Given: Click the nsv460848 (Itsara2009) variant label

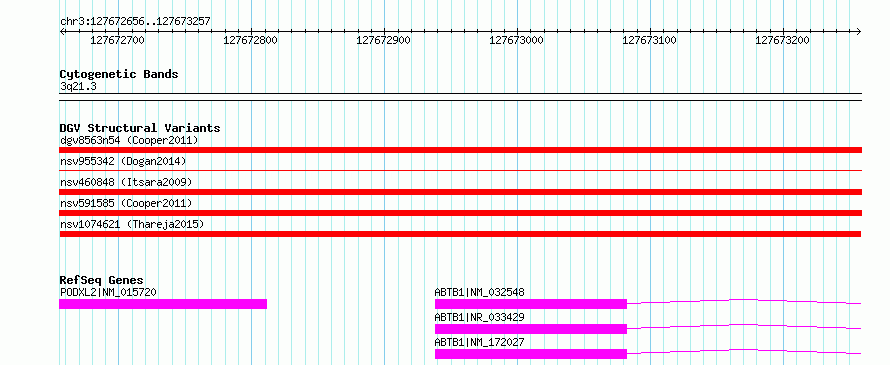Looking at the screenshot, I should [x=126, y=182].
